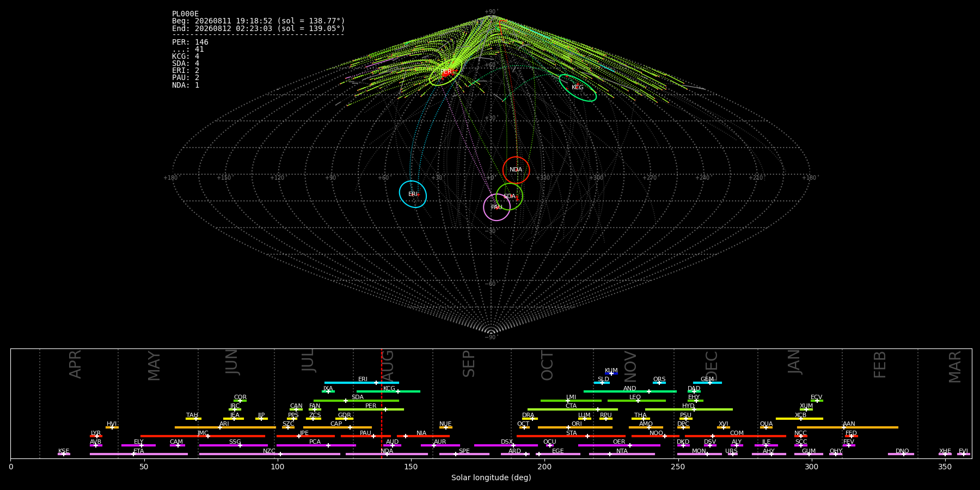Viewport: 980px width, 490px height.
Task: Click the KCG radiant ellipse
Action: [578, 88]
